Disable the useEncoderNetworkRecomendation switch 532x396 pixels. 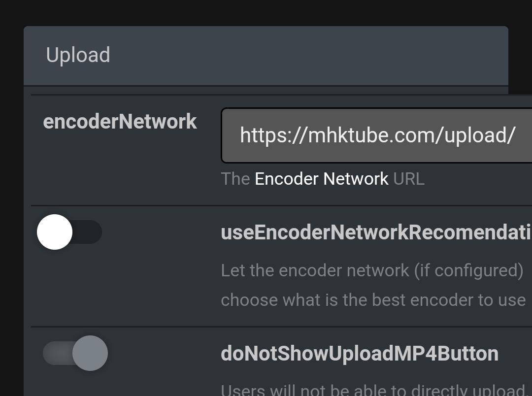69,231
